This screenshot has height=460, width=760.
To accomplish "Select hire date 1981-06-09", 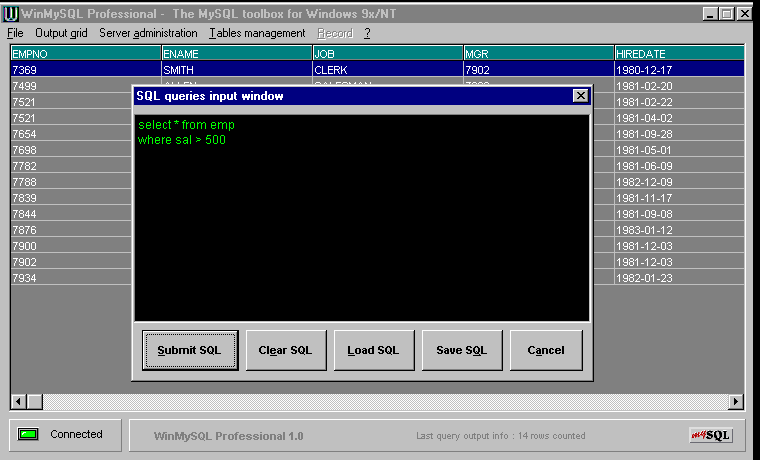I will pos(680,166).
